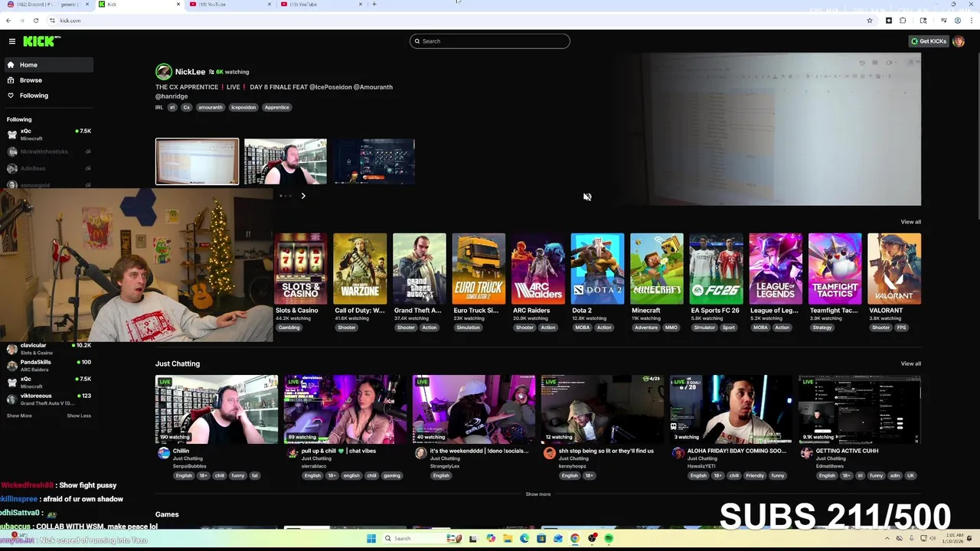Viewport: 980px width, 551px height.
Task: Open the 'pull up & chill' stream
Action: 345,409
